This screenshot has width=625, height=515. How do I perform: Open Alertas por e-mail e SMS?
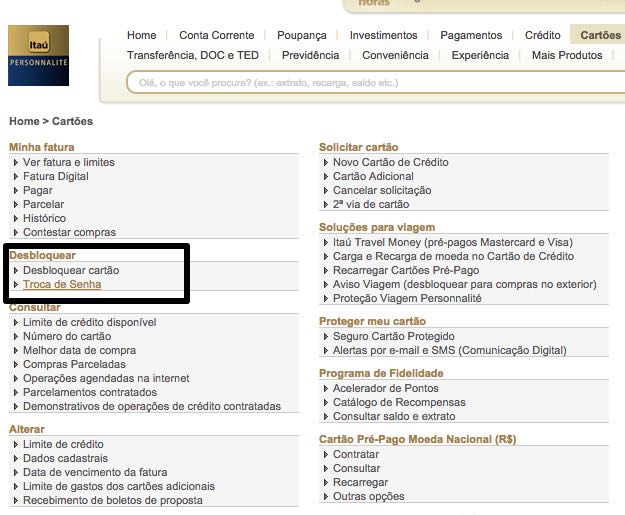click(450, 350)
